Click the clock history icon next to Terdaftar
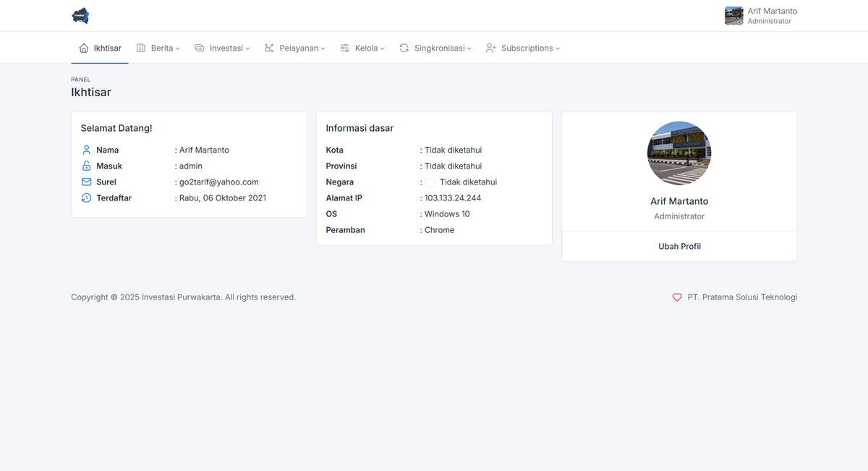The image size is (868, 471). [87, 198]
